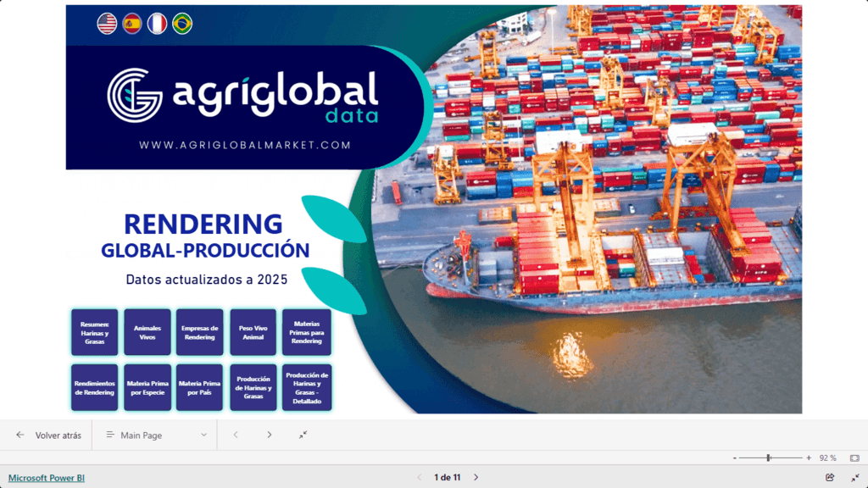Click the collapse arrows icon in the navigation toolbar
Screen dimensions: 868x488
[303, 435]
